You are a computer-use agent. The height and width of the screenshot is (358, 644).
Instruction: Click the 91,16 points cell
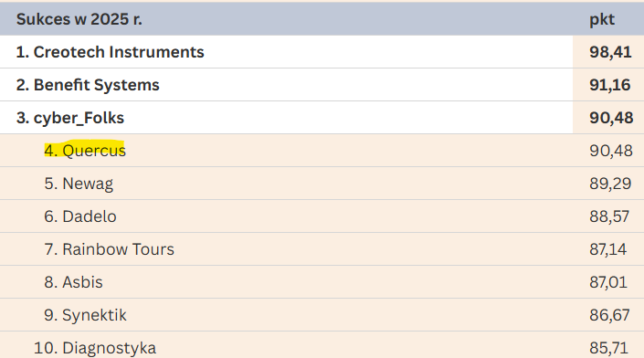click(x=610, y=85)
